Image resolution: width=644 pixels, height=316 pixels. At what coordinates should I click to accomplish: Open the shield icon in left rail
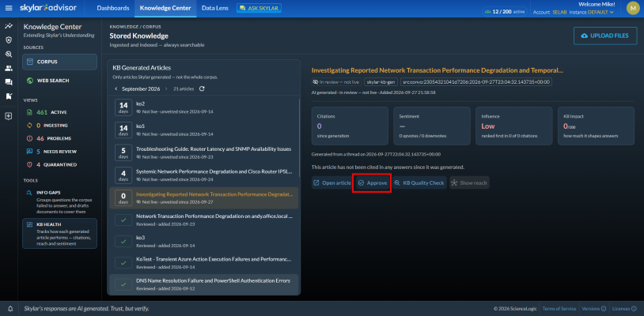pos(9,40)
